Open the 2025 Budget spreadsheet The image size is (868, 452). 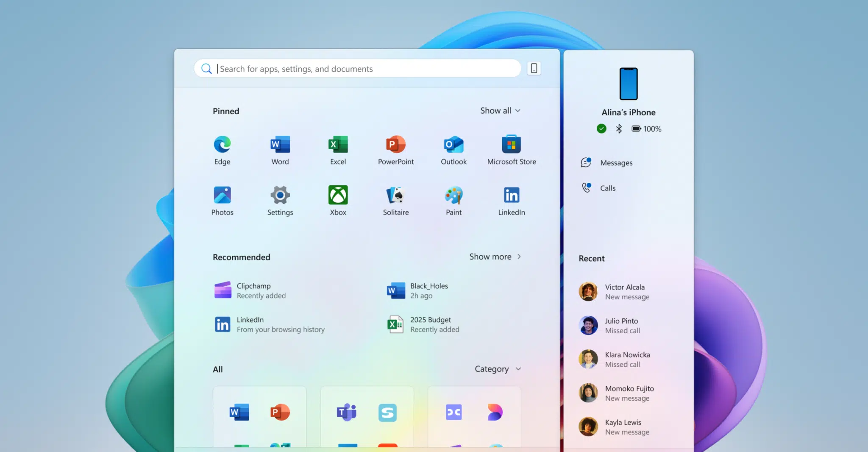point(429,324)
